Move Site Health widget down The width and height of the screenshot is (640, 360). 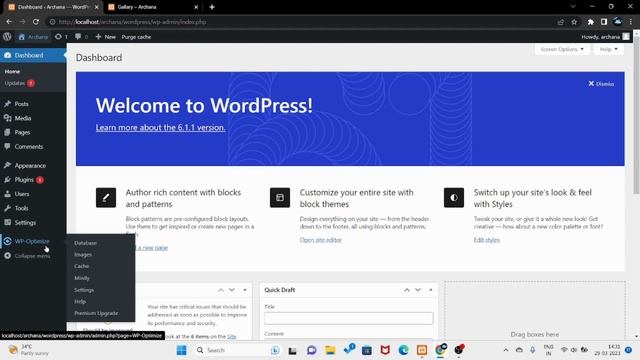[232, 290]
